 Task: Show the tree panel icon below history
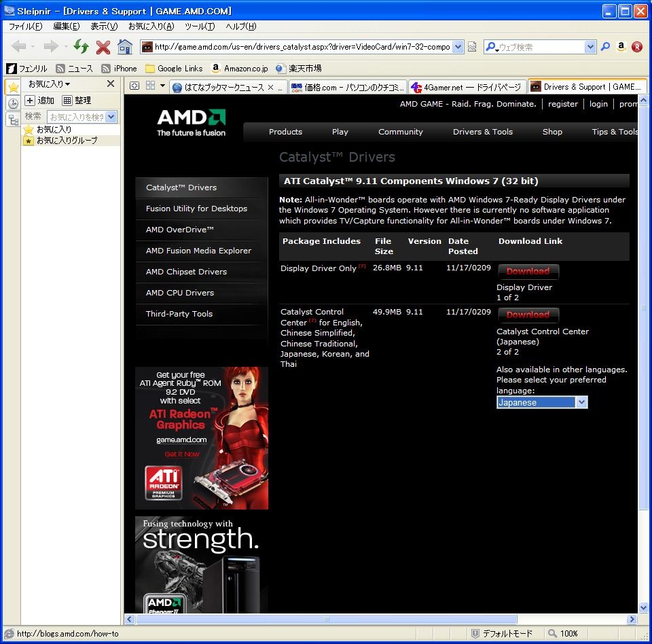tap(13, 120)
